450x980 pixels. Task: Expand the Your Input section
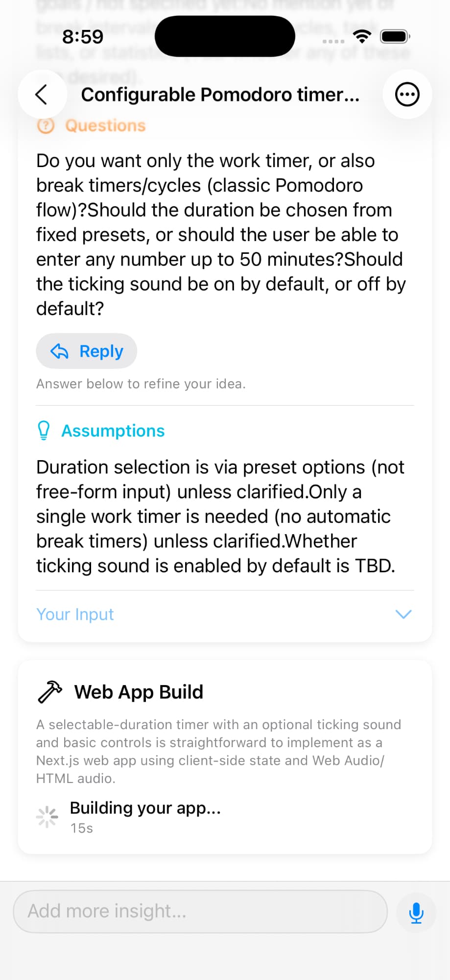coord(75,614)
